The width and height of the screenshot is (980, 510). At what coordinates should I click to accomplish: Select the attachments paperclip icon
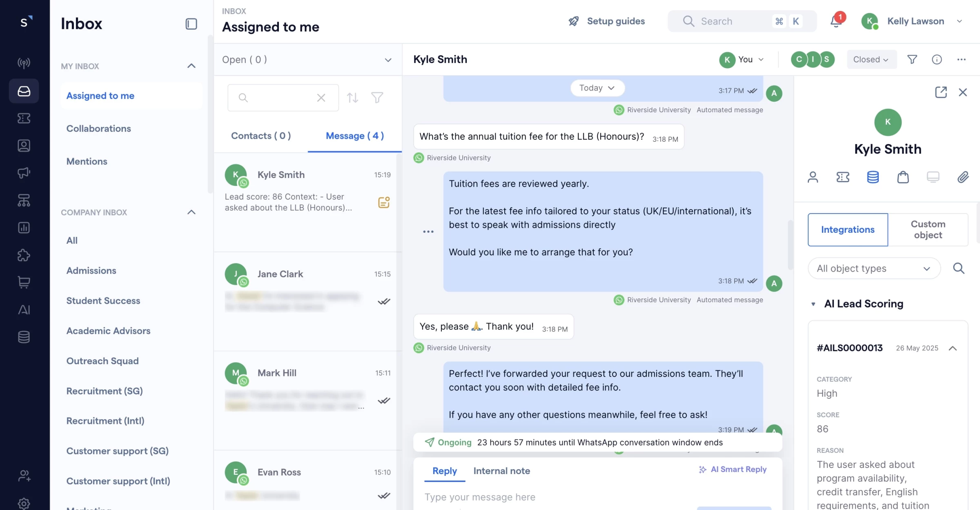pos(963,177)
